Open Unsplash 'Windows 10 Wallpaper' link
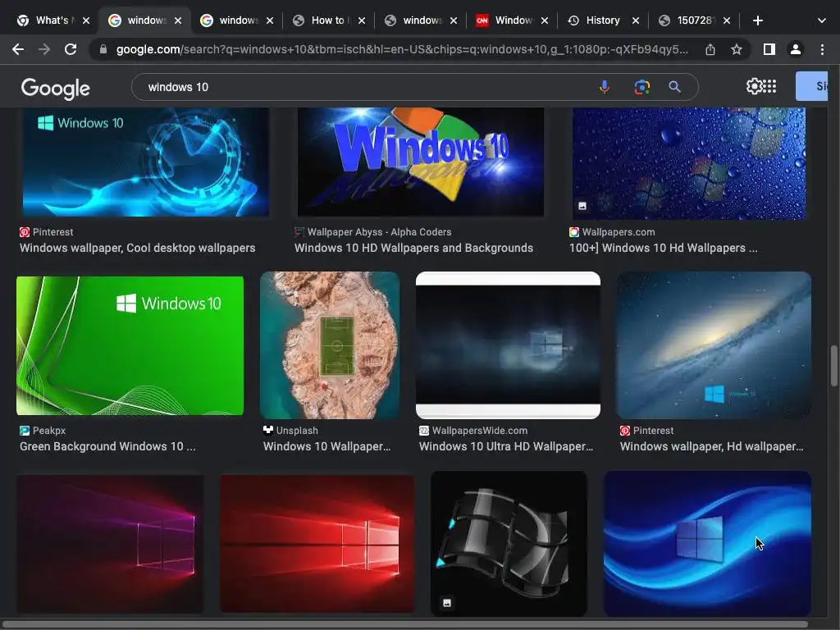This screenshot has height=630, width=840. [326, 446]
